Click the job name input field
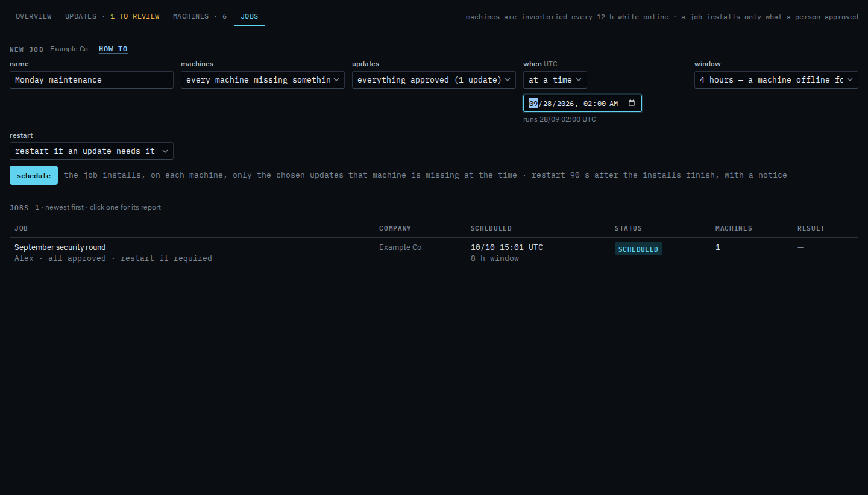868x495 pixels. pos(92,79)
